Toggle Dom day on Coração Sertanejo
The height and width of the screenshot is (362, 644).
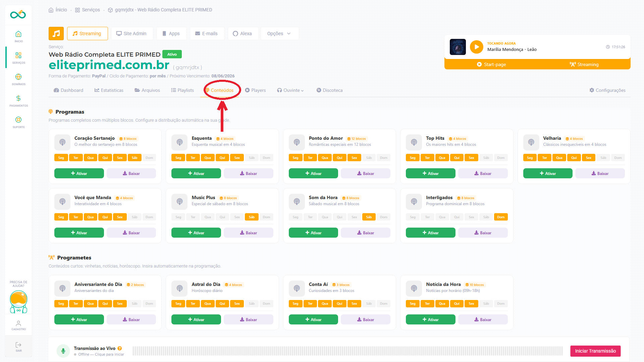(x=149, y=158)
